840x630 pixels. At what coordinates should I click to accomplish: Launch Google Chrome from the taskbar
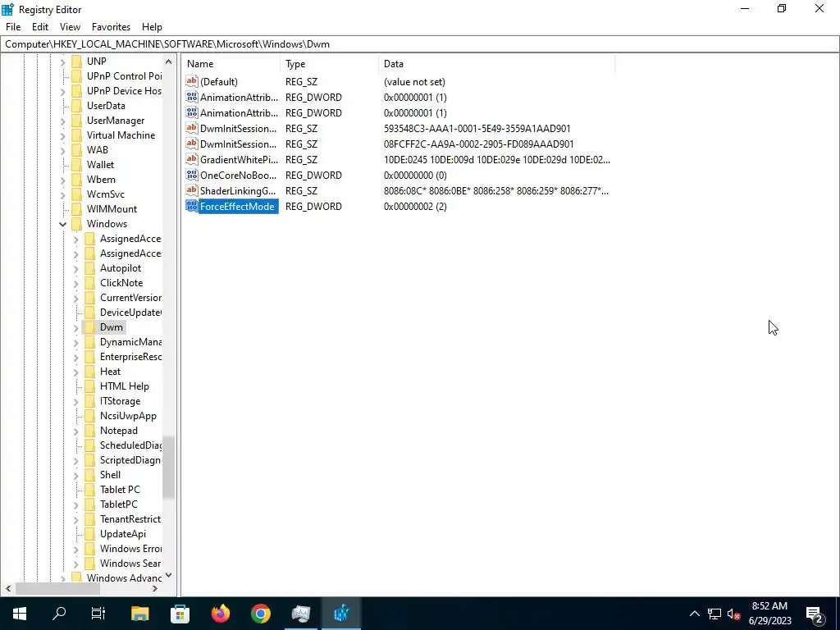260,614
